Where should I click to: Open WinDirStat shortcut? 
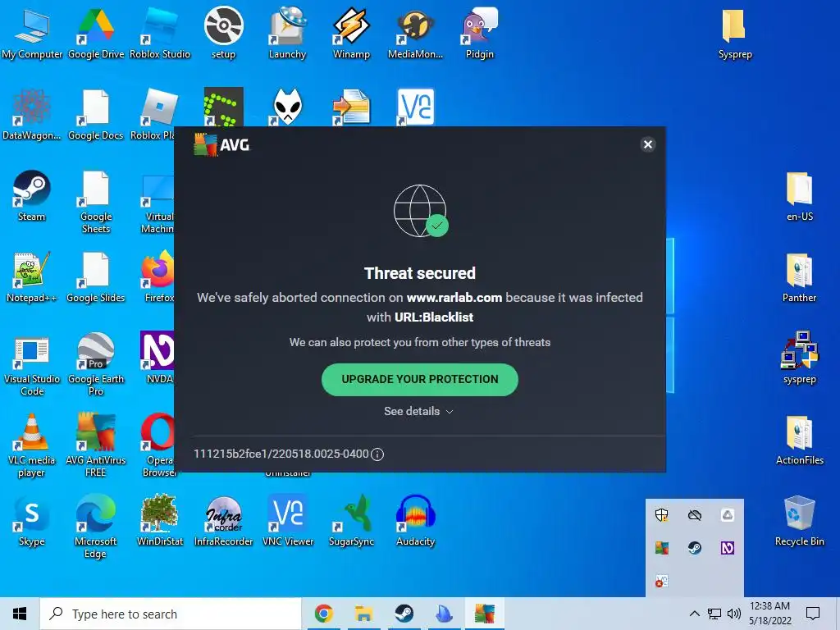(x=160, y=521)
